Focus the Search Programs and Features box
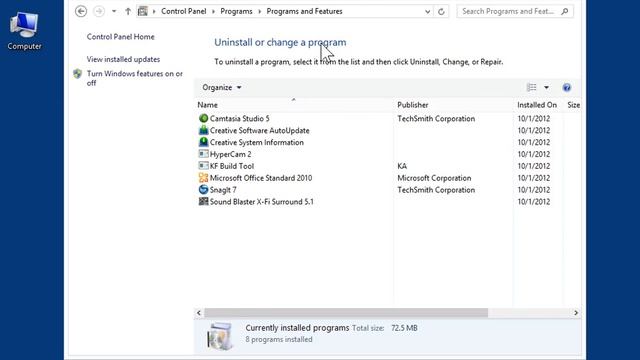The height and width of the screenshot is (360, 640). pos(515,11)
